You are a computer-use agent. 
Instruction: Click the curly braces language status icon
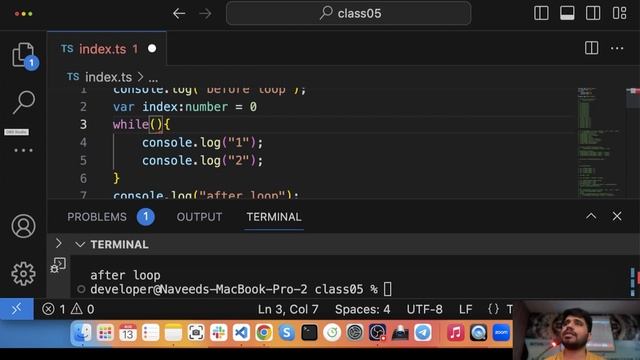493,309
